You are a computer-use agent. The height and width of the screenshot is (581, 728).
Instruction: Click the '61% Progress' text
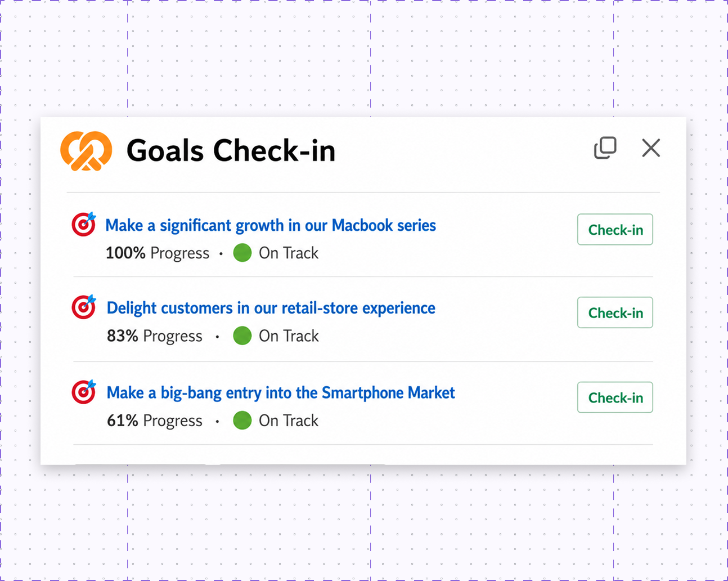point(155,421)
